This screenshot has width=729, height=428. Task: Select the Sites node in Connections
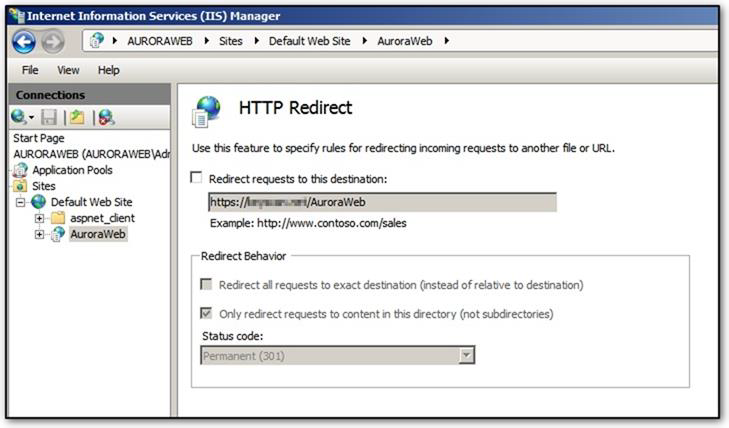coord(43,186)
